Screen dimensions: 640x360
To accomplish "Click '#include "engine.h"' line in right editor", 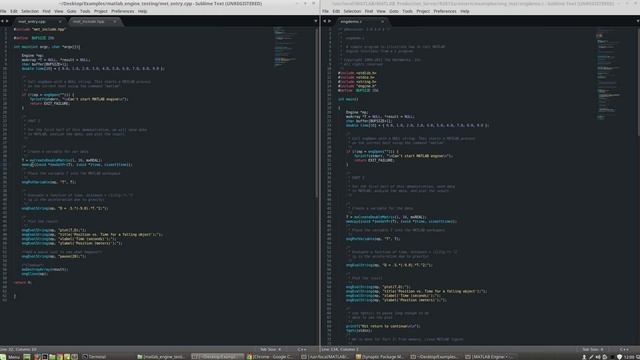I will (x=357, y=86).
